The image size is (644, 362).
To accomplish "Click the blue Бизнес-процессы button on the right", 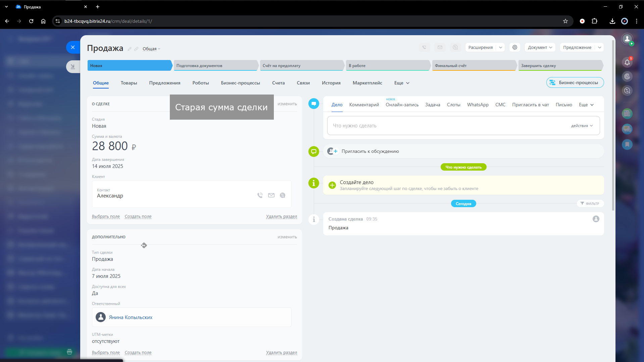I will click(575, 82).
